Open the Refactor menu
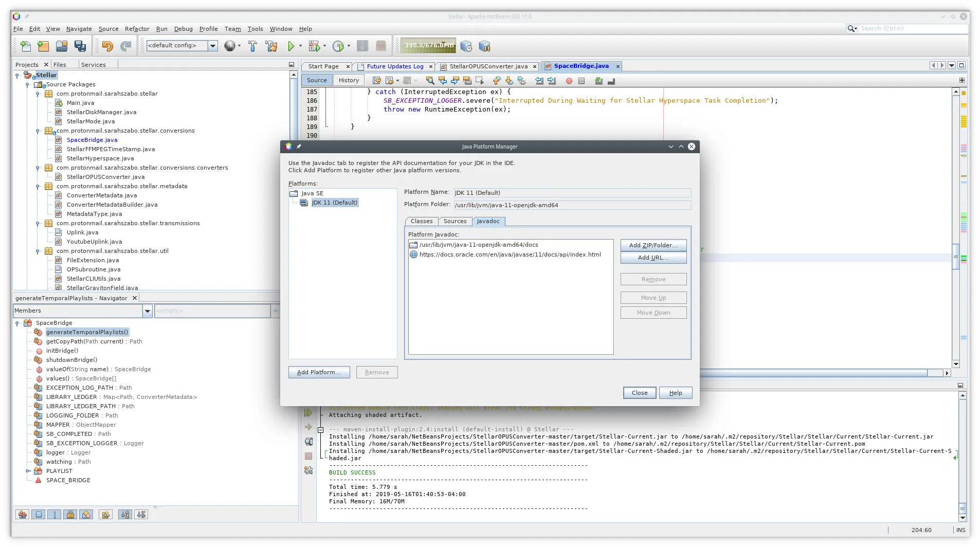This screenshot has width=980, height=547. (137, 29)
